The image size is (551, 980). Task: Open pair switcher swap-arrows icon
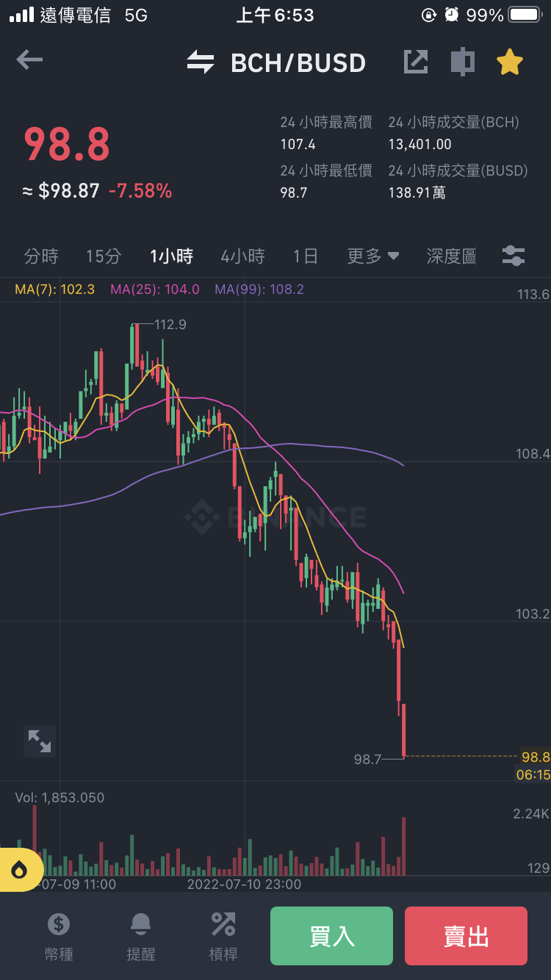coord(200,62)
